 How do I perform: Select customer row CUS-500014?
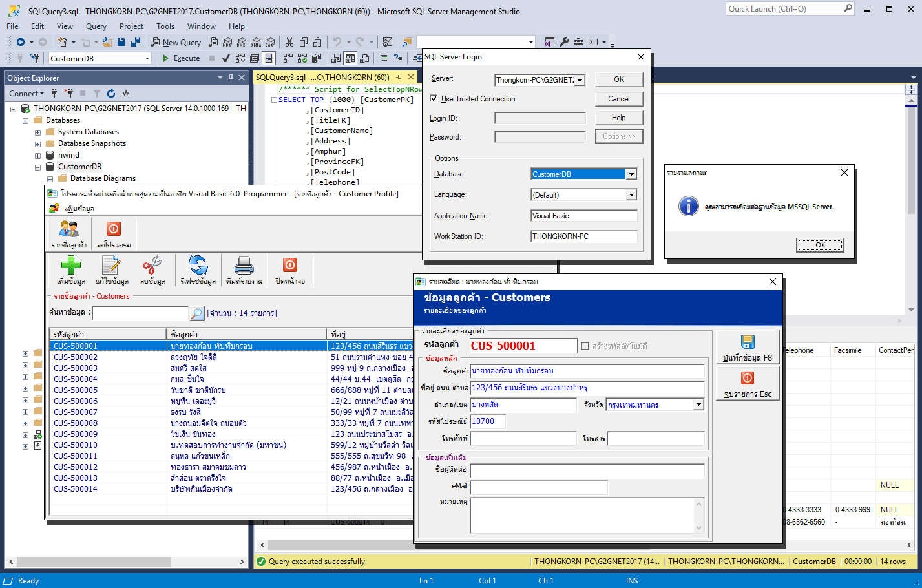coord(231,489)
